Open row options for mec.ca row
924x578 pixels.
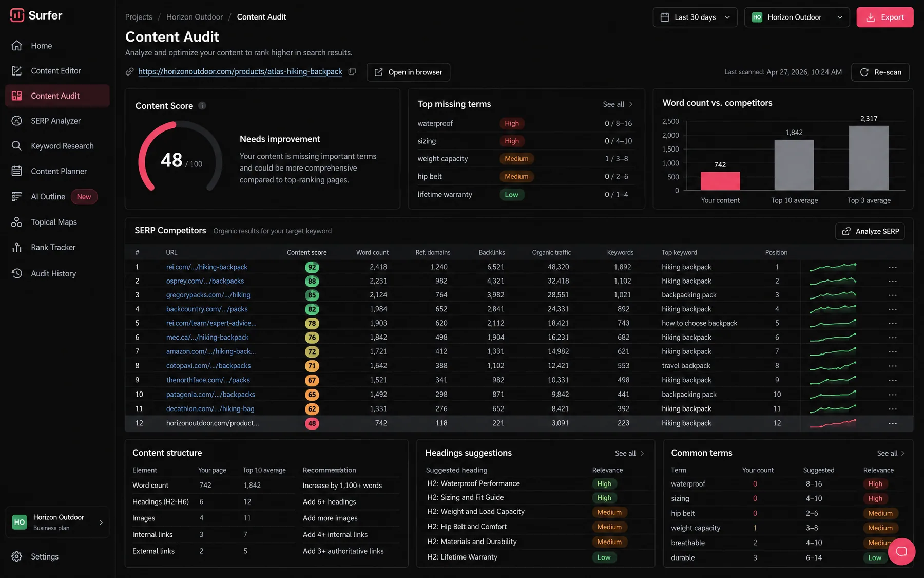893,338
